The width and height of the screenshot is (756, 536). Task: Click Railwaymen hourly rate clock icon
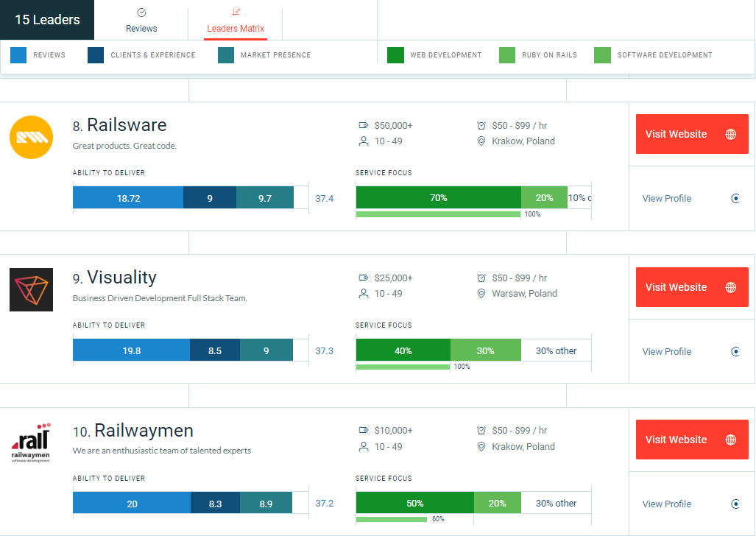pyautogui.click(x=481, y=430)
